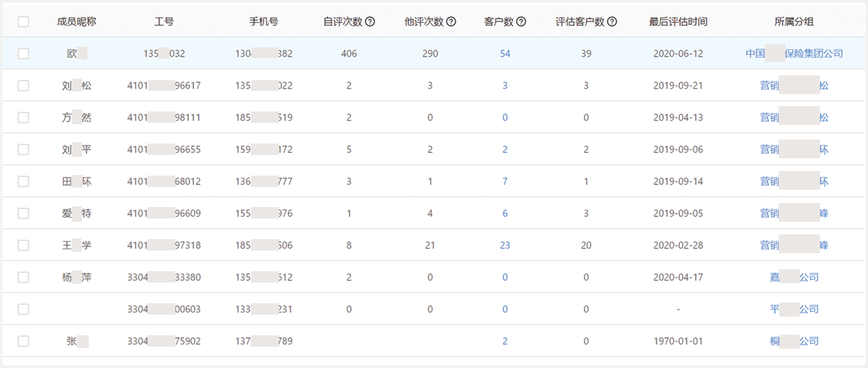
Task: Click help icon next to 他评次数
Action: click(x=451, y=22)
